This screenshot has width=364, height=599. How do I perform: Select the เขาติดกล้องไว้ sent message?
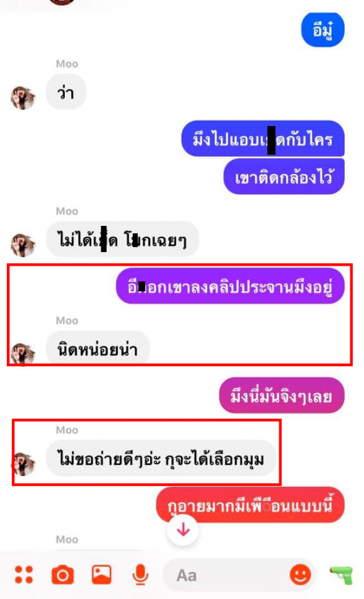[284, 177]
